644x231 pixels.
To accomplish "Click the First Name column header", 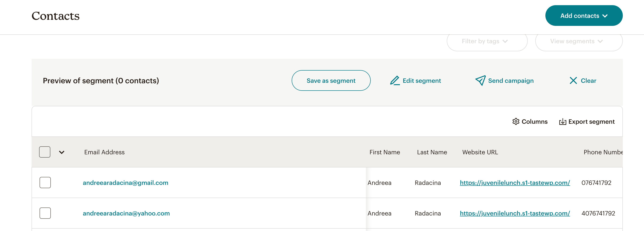I will click(385, 152).
